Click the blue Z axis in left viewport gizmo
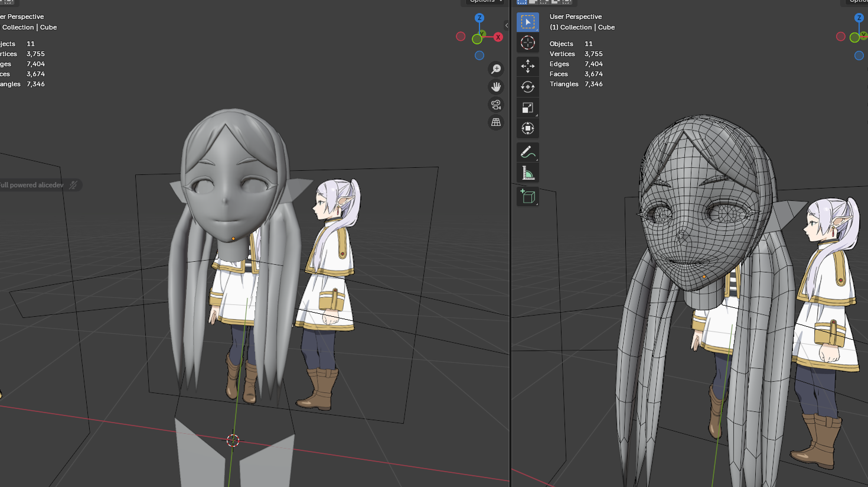 click(479, 18)
